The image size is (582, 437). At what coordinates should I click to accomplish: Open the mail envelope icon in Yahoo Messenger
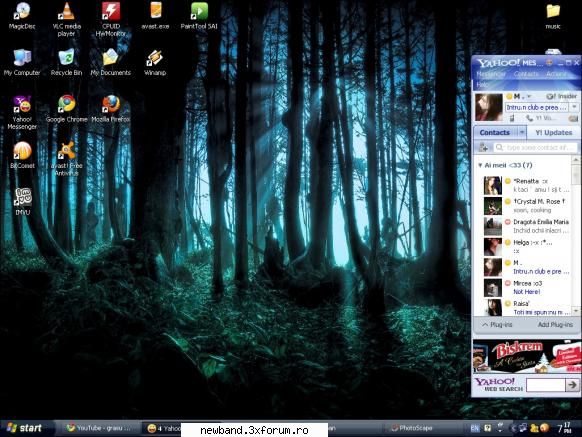coord(573,118)
